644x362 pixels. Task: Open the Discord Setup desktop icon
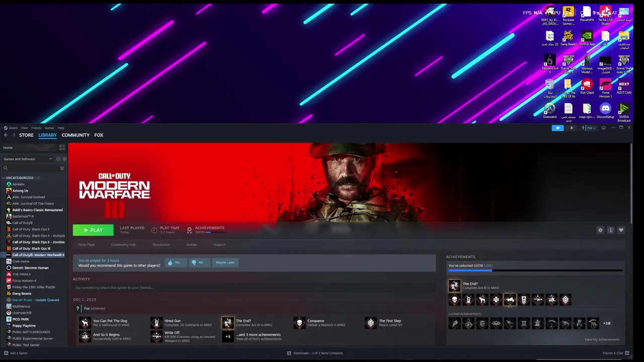click(x=605, y=111)
